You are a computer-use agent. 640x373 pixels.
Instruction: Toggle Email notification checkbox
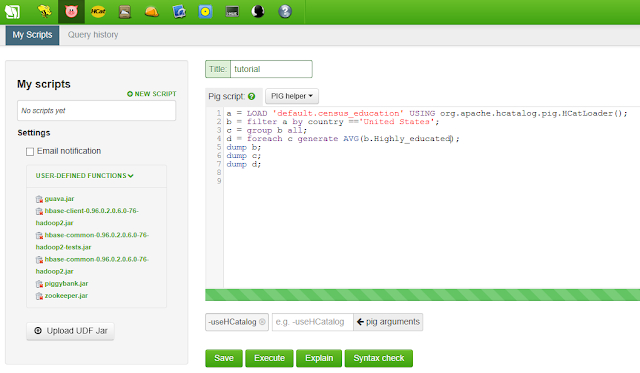tap(30, 152)
